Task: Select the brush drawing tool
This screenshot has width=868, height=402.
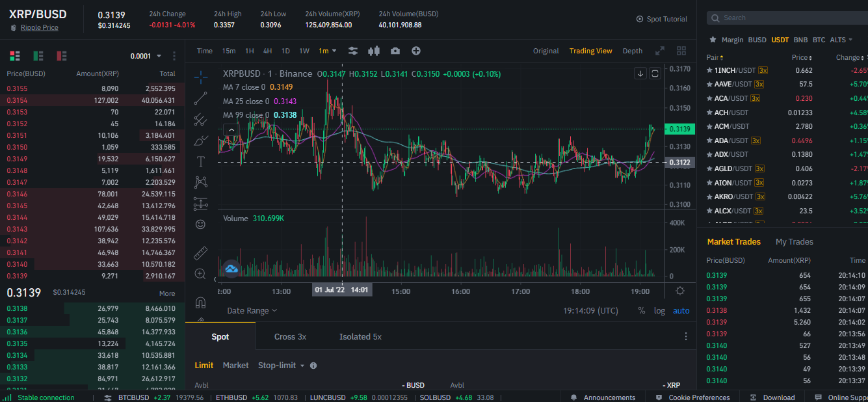Action: 200,141
